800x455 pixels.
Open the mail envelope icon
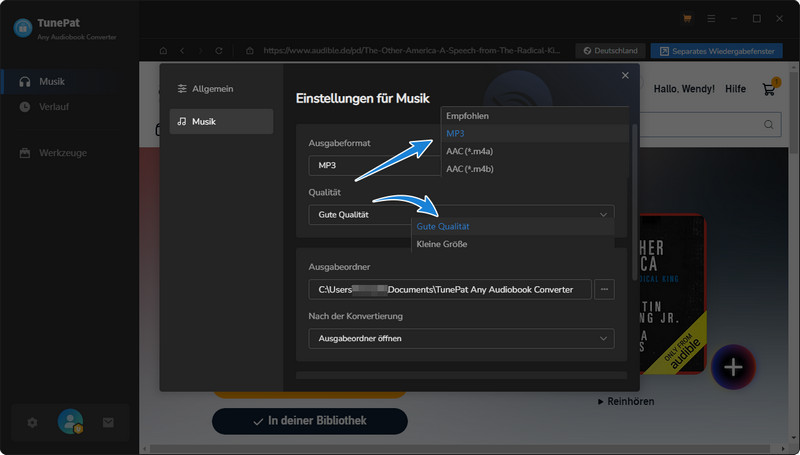[x=108, y=422]
